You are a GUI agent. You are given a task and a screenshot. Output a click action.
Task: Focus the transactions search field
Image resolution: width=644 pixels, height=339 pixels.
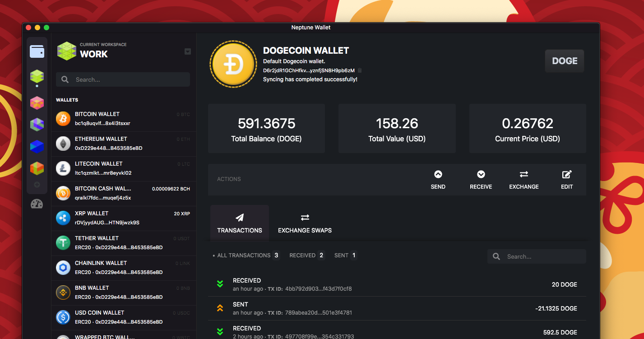537,256
